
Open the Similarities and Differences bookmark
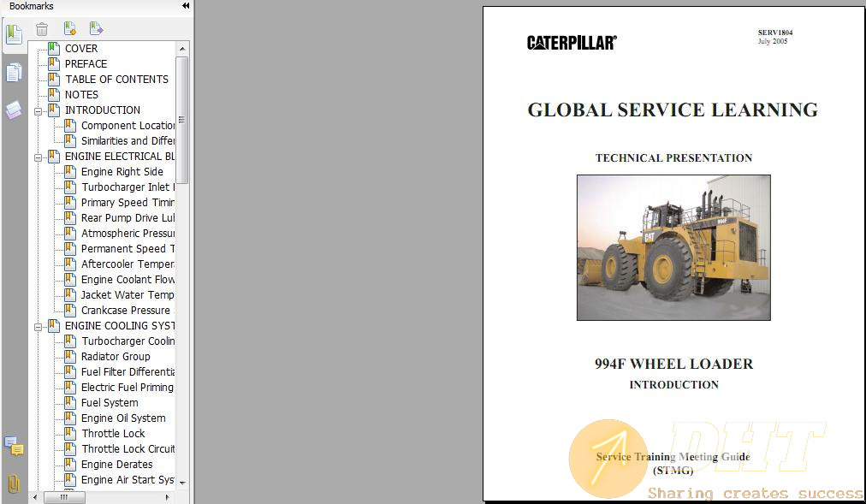coord(128,141)
